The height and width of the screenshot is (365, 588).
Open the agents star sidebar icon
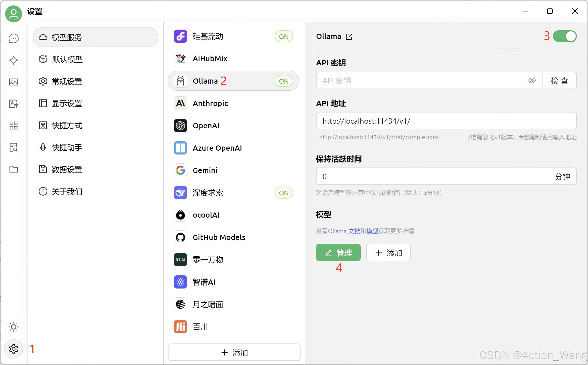[x=14, y=60]
